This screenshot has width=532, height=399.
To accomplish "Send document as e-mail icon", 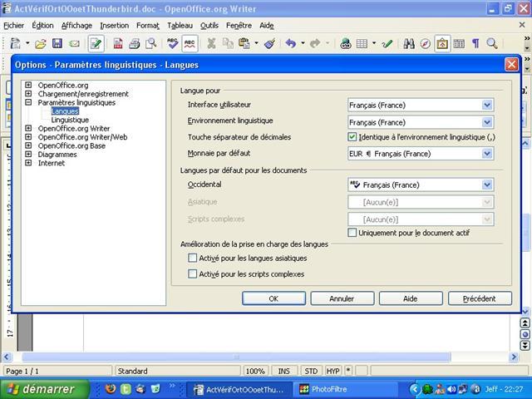I will tap(74, 43).
